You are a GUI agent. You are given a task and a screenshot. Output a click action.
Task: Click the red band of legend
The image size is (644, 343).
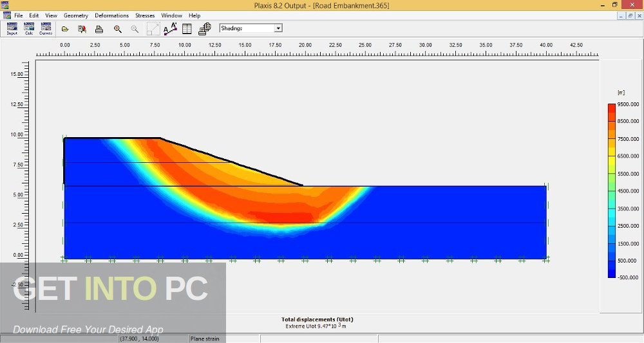point(612,108)
